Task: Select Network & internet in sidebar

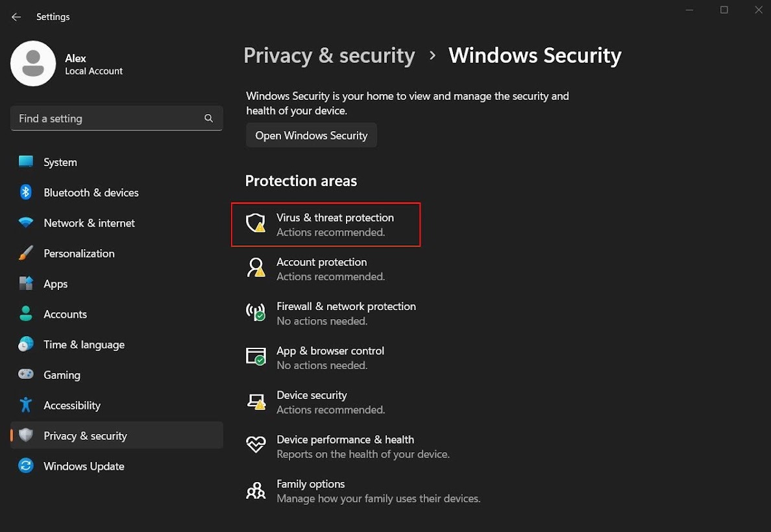Action: [x=89, y=223]
